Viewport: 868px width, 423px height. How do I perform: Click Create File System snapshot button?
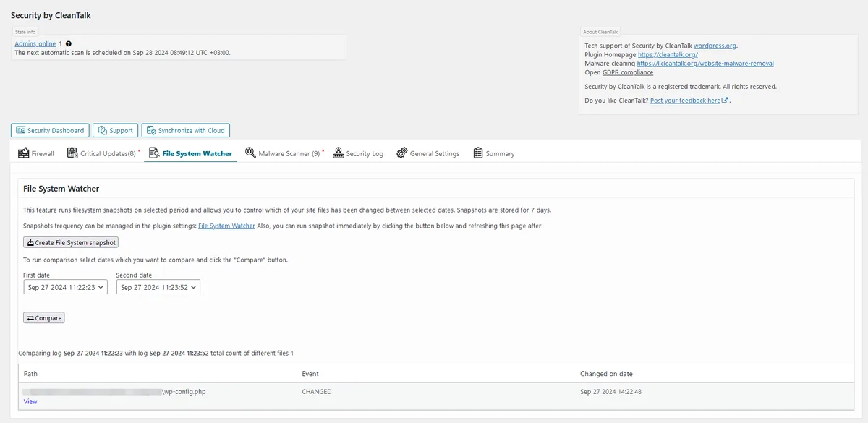pyautogui.click(x=71, y=242)
